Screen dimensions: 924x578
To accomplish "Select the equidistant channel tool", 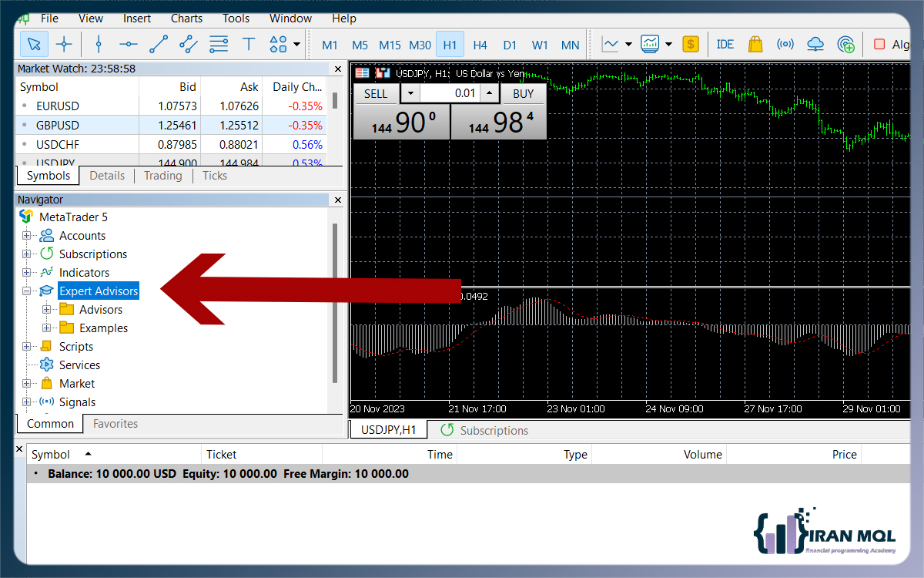I will click(x=189, y=44).
